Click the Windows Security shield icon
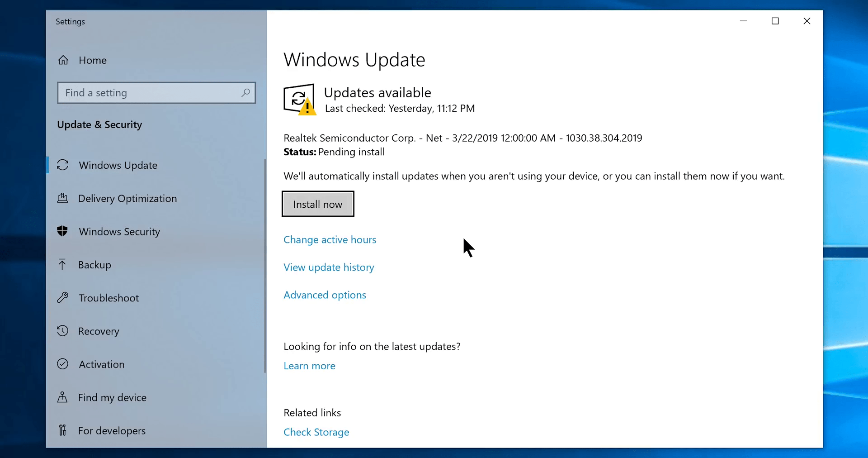868x458 pixels. click(x=62, y=231)
